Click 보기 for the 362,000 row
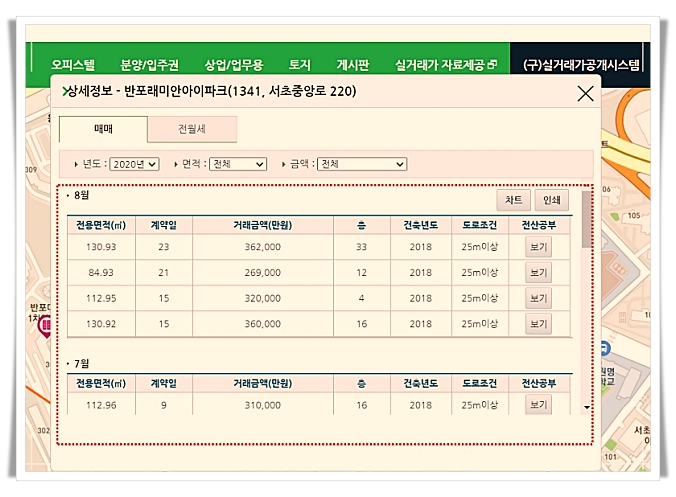The width and height of the screenshot is (676, 497). 538,247
